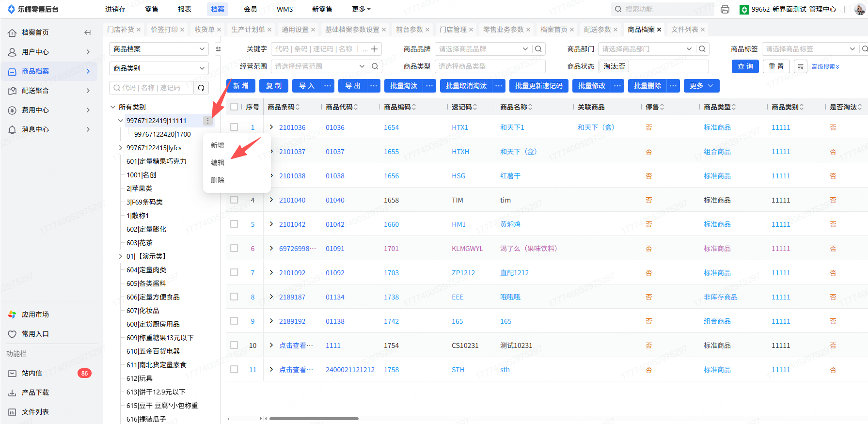Click the plus icon in keyword field
Image resolution: width=868 pixels, height=424 pixels.
click(374, 49)
